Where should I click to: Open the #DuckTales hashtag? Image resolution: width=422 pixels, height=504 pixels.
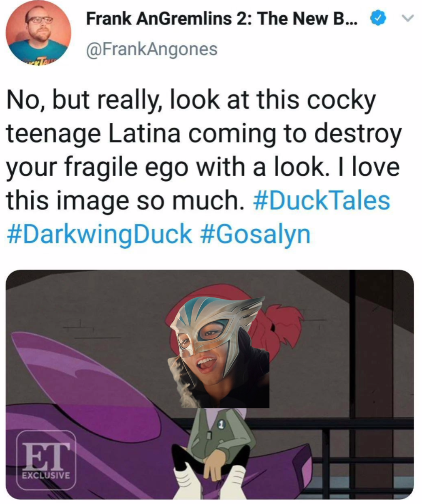(x=321, y=201)
